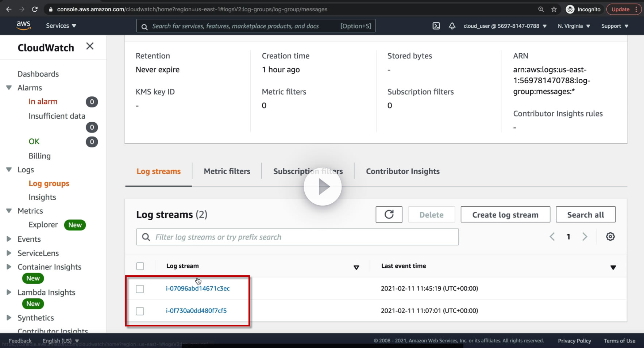The height and width of the screenshot is (348, 644).
Task: Click the browser forward arrow
Action: [22, 9]
